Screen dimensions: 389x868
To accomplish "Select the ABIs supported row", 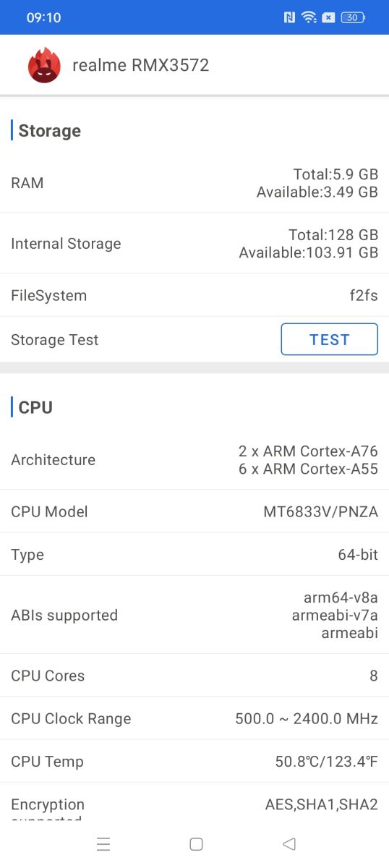I will coord(194,616).
